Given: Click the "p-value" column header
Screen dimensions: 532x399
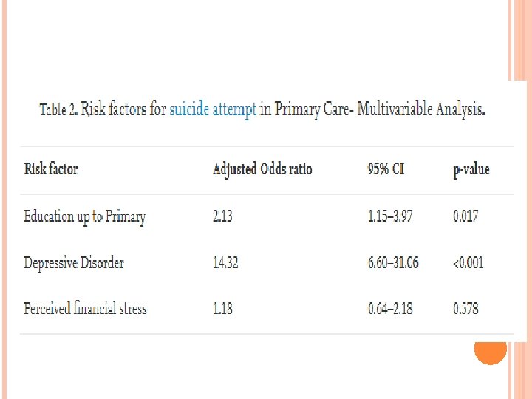Looking at the screenshot, I should pos(471,170).
